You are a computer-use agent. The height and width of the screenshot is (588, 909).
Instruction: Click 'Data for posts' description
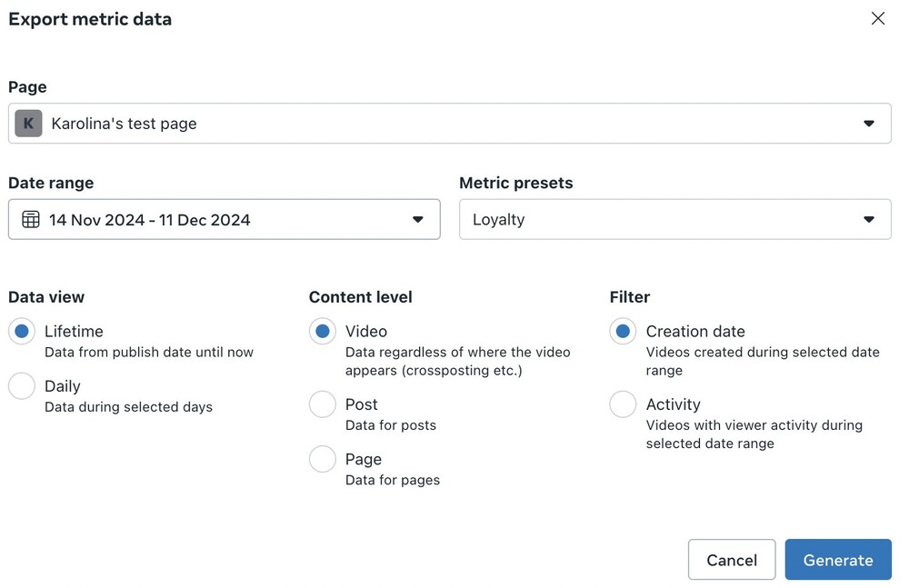[x=391, y=425]
